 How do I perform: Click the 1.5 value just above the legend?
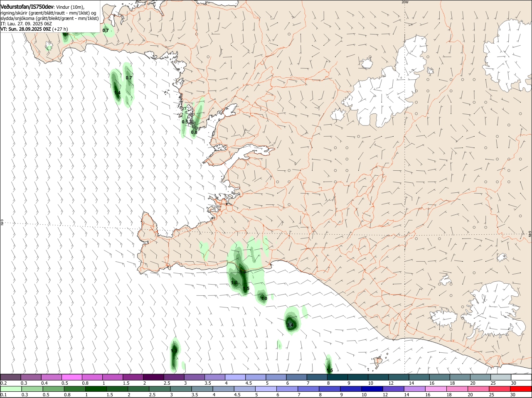pyautogui.click(x=330, y=370)
